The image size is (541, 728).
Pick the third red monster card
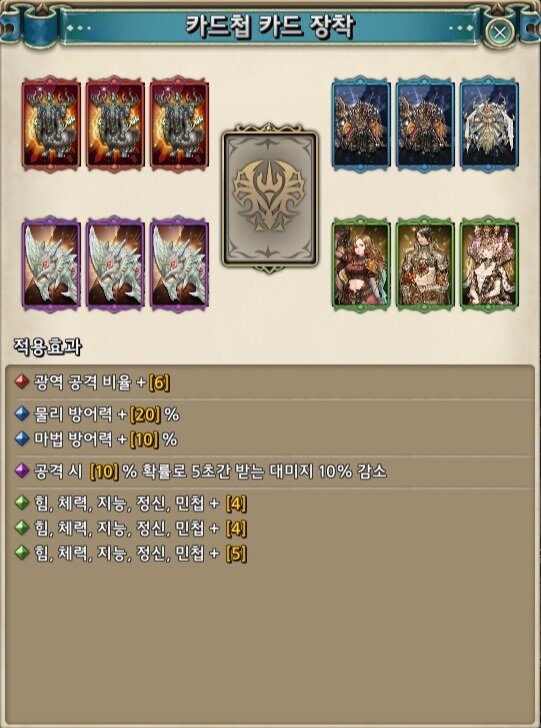(x=179, y=124)
